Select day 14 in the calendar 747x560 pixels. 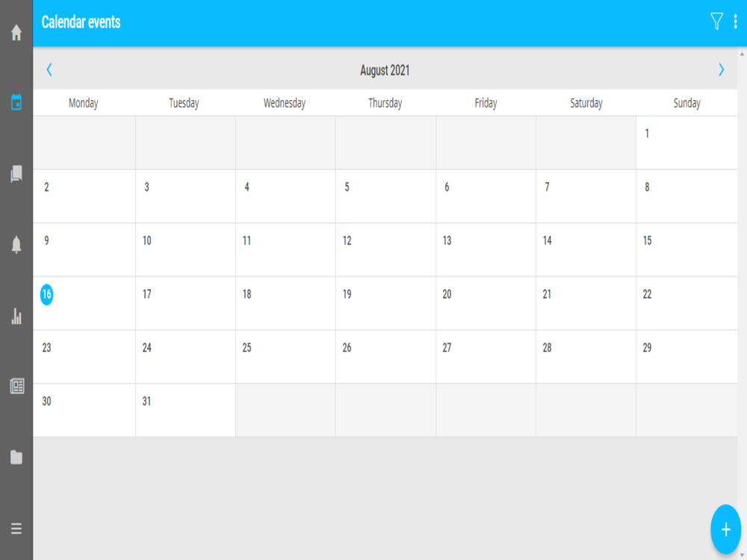[586, 250]
